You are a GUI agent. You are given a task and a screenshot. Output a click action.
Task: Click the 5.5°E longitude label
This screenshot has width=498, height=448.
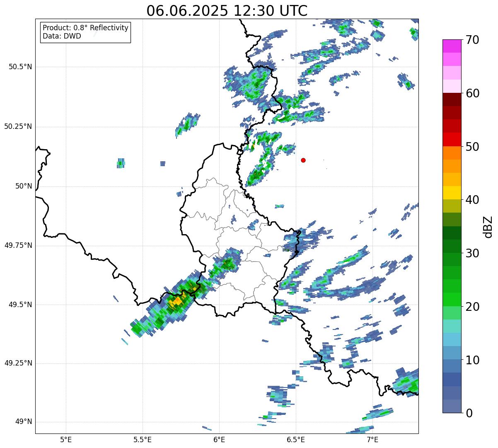pos(143,439)
